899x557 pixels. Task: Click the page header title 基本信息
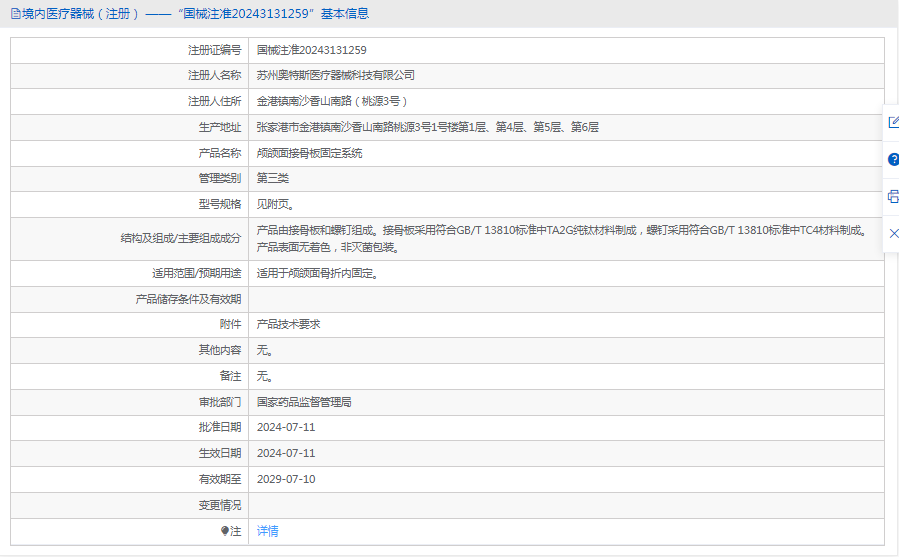pyautogui.click(x=345, y=14)
